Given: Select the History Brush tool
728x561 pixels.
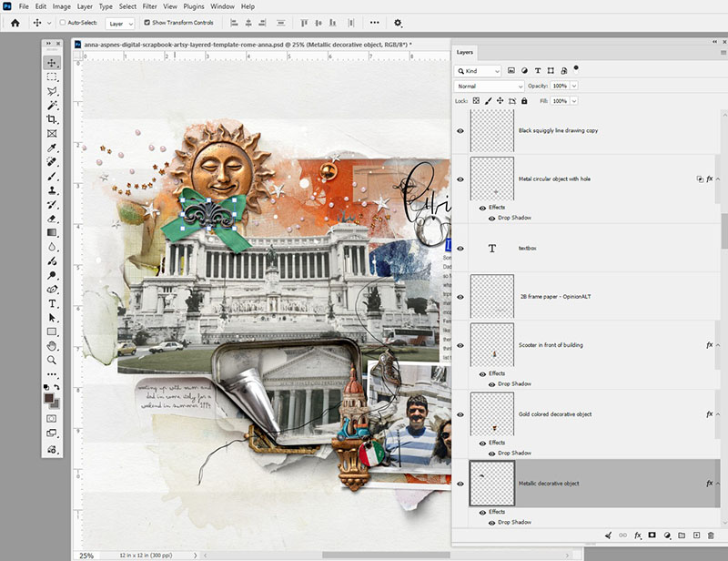Looking at the screenshot, I should tap(52, 205).
